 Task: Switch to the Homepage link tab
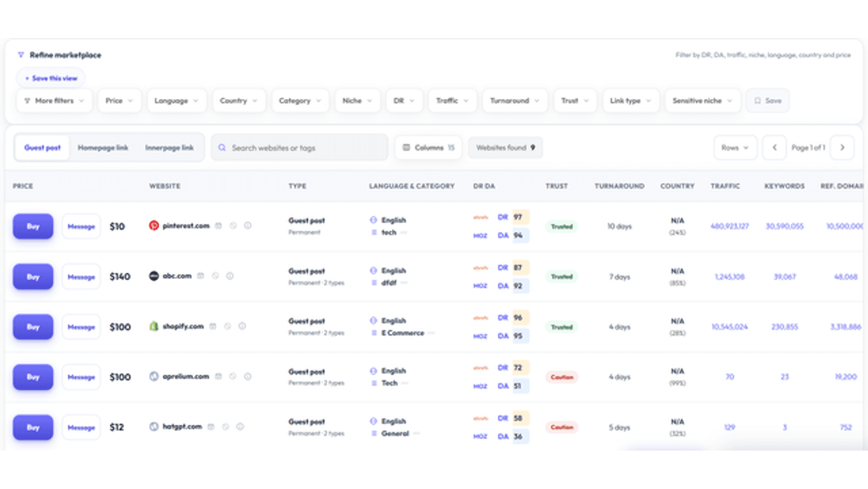tap(103, 148)
